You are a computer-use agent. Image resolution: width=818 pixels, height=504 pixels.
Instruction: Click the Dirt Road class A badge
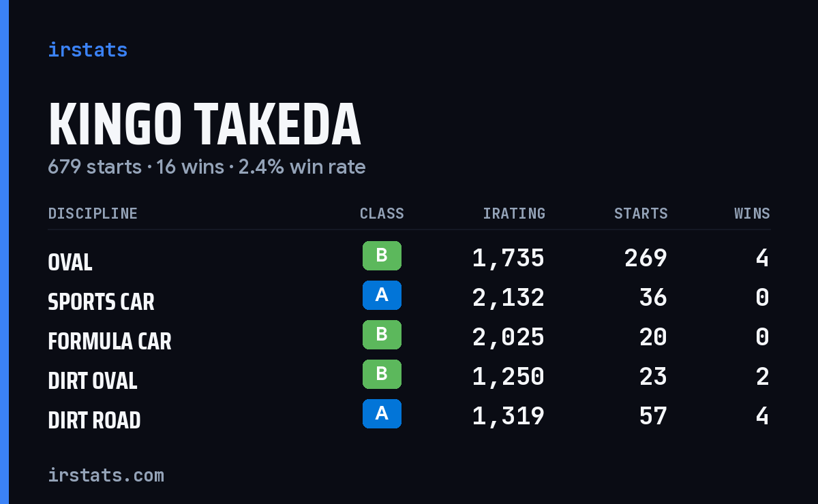[x=382, y=414]
